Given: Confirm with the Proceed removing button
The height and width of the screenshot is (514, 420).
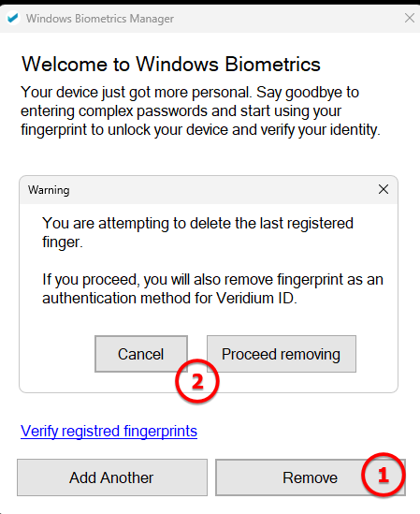Looking at the screenshot, I should pyautogui.click(x=282, y=354).
